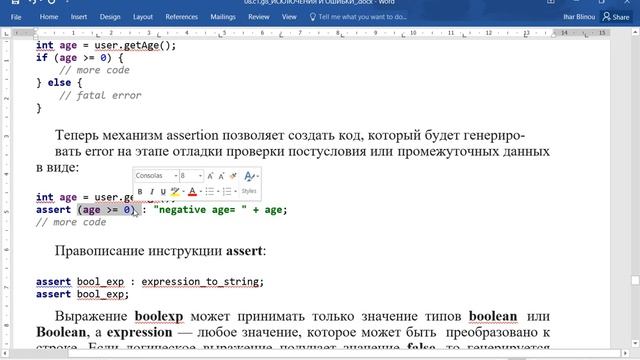
Task: Click the vertical scrollbar up arrow
Action: 636,31
